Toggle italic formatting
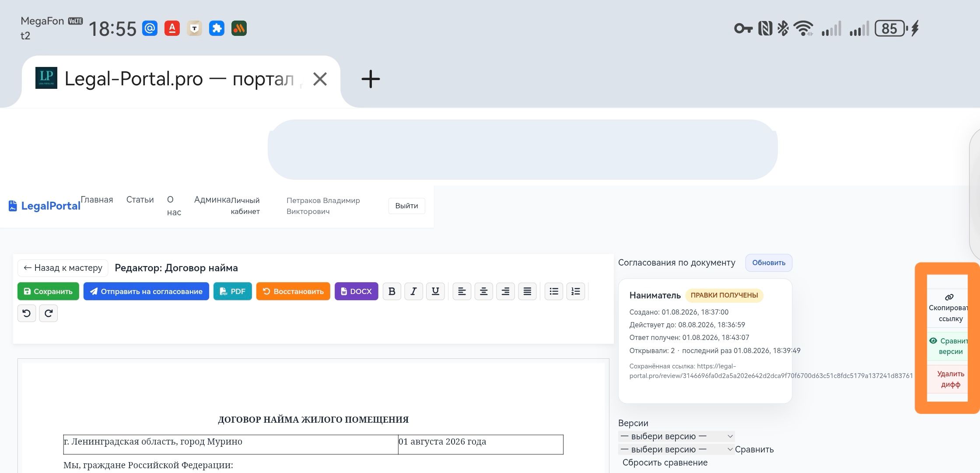Viewport: 980px width, 473px height. [413, 291]
